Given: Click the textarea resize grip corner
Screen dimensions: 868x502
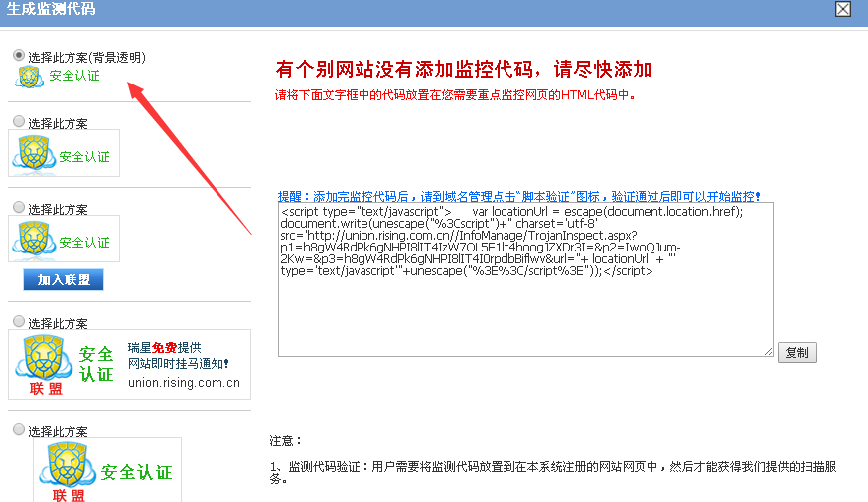Looking at the screenshot, I should (768, 351).
